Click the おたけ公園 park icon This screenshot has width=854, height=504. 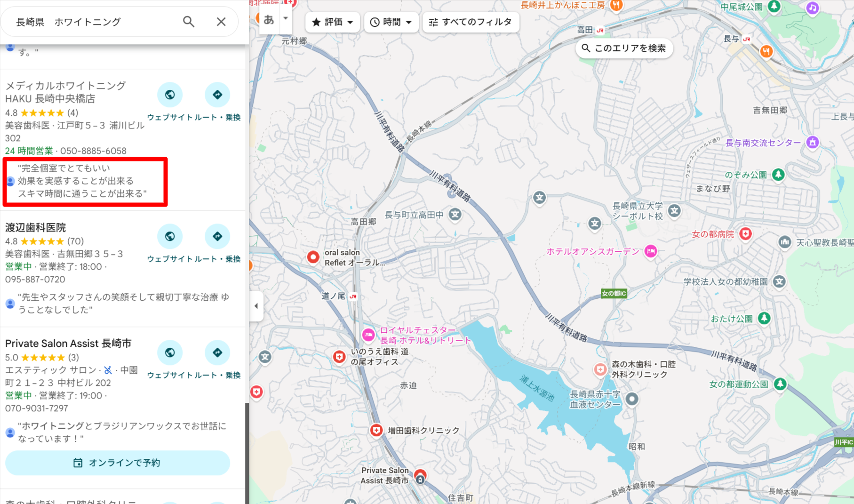click(x=764, y=319)
